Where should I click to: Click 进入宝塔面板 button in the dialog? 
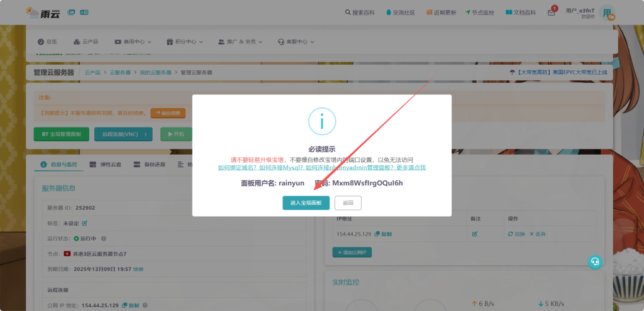click(306, 203)
